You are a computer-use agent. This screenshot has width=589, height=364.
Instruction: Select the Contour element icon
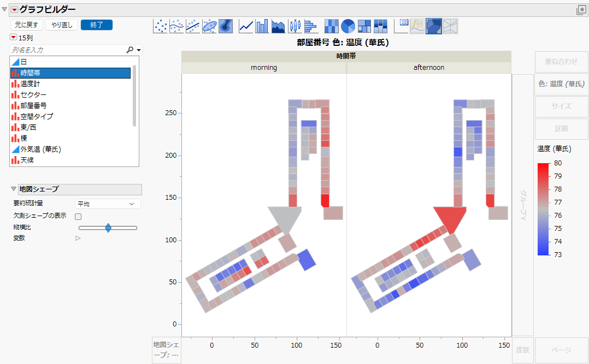point(225,26)
